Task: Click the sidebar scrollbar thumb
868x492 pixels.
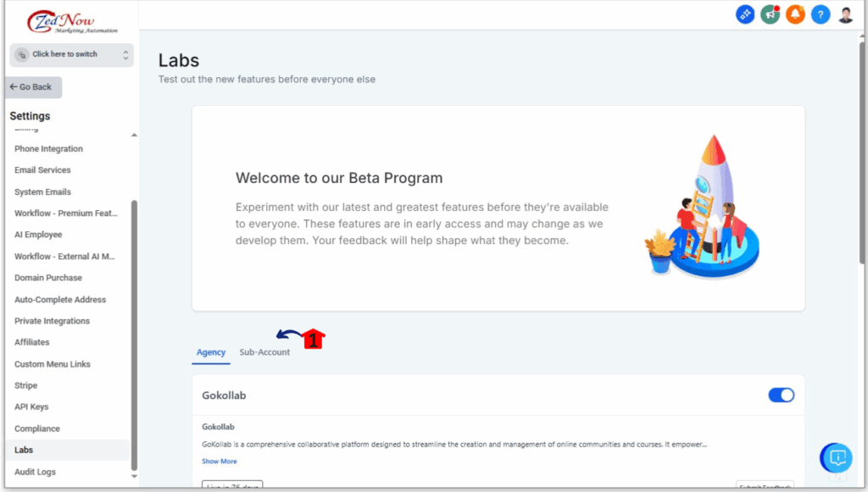Action: coord(134,335)
